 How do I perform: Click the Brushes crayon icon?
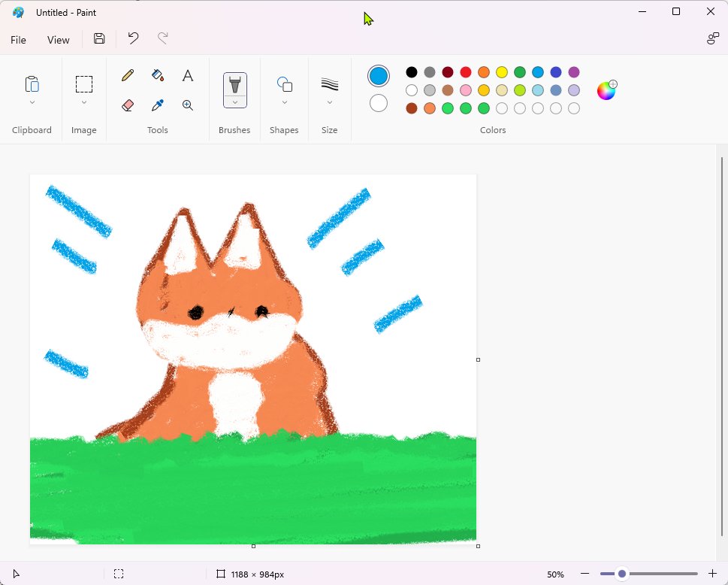click(235, 84)
